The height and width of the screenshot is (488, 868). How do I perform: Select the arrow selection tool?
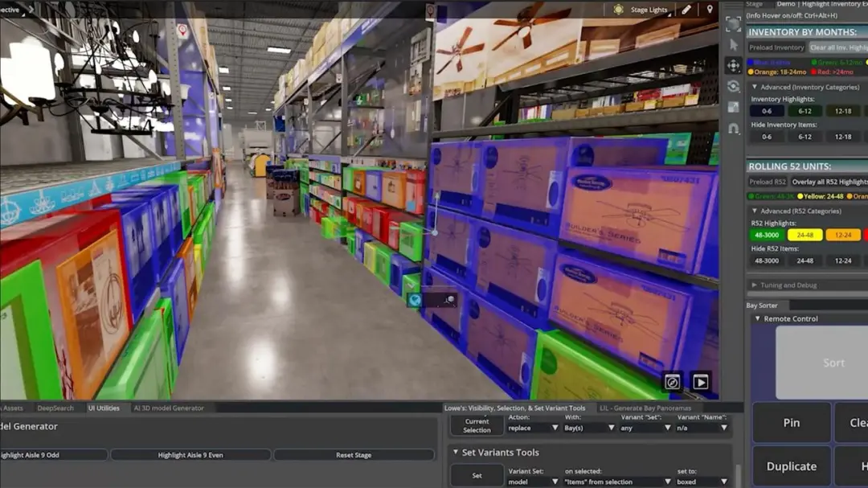click(x=734, y=45)
